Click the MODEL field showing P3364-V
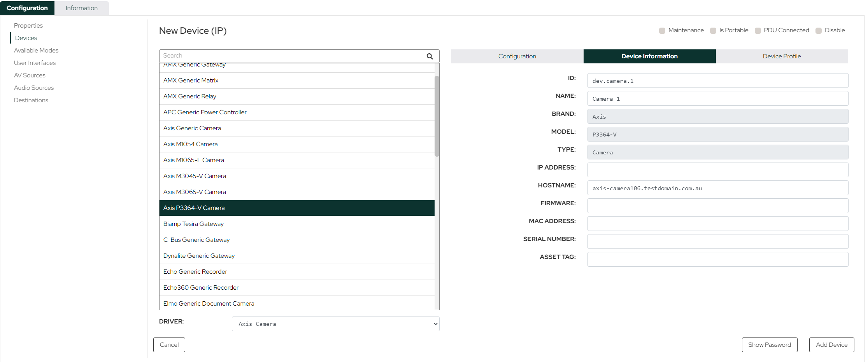 pyautogui.click(x=718, y=134)
